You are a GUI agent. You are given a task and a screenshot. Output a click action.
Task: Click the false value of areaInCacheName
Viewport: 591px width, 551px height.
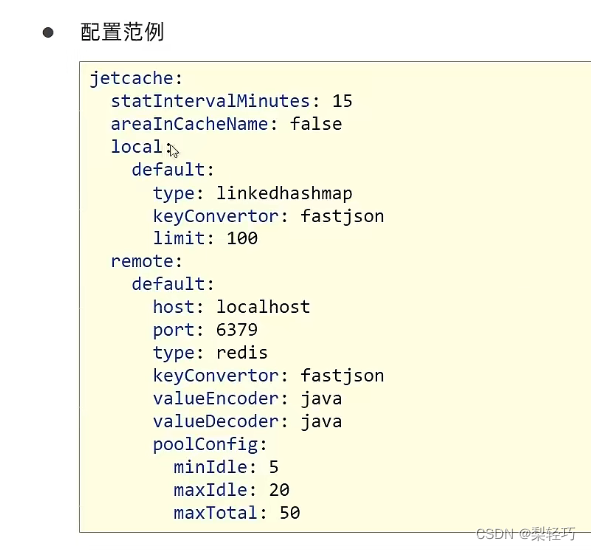click(x=316, y=124)
